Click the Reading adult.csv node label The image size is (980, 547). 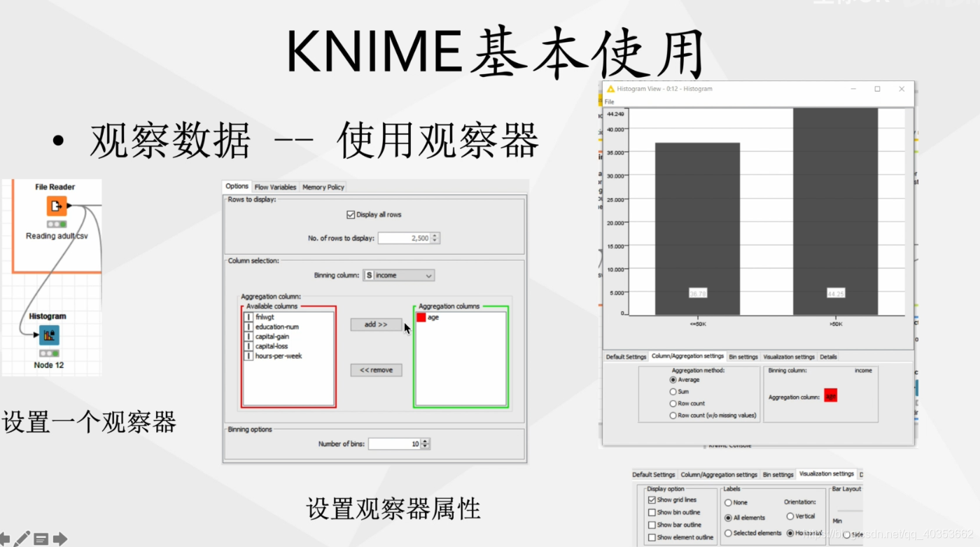click(57, 236)
